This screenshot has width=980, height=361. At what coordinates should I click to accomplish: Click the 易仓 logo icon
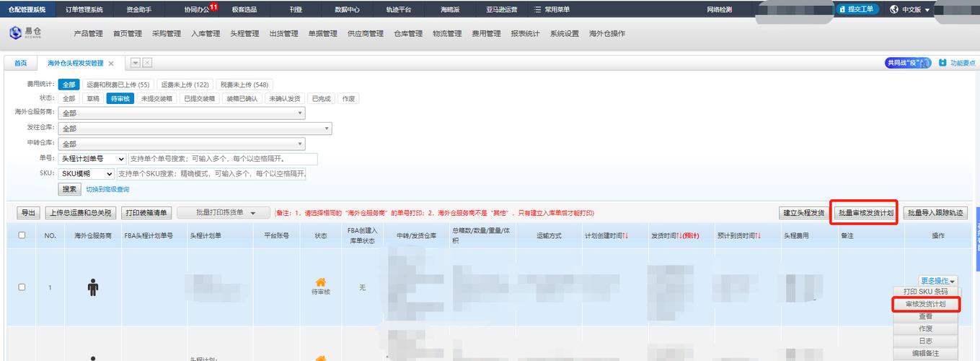click(x=16, y=33)
